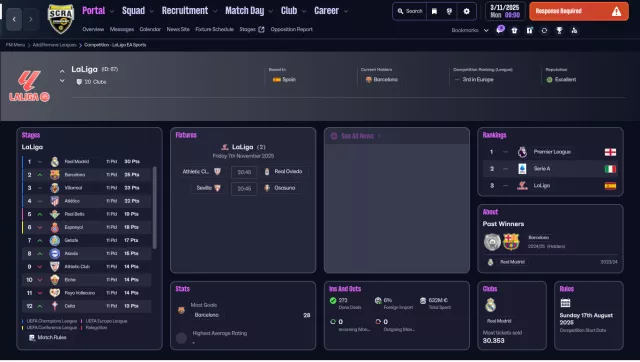Click the large LaLiga logo
Screen dimensions: 640x362
pos(29,86)
